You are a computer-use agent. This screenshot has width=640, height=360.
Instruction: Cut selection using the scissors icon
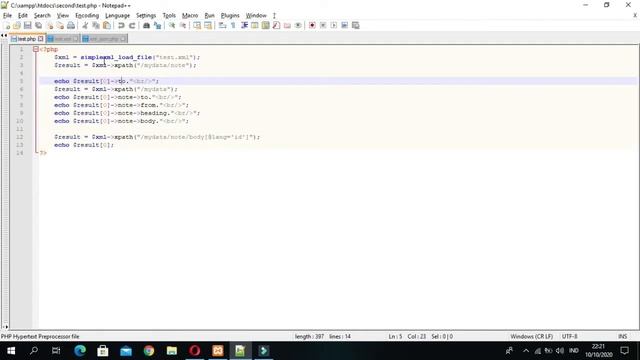pyautogui.click(x=85, y=25)
